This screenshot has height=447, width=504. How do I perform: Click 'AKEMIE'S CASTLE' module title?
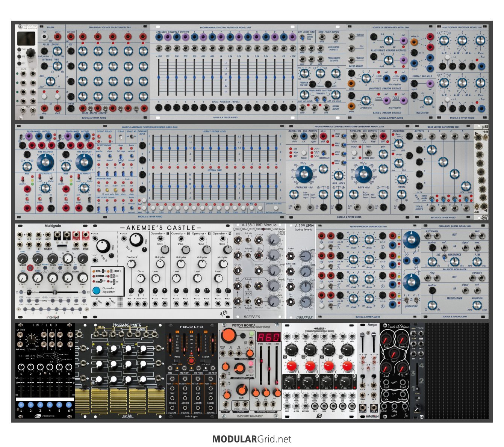point(161,228)
